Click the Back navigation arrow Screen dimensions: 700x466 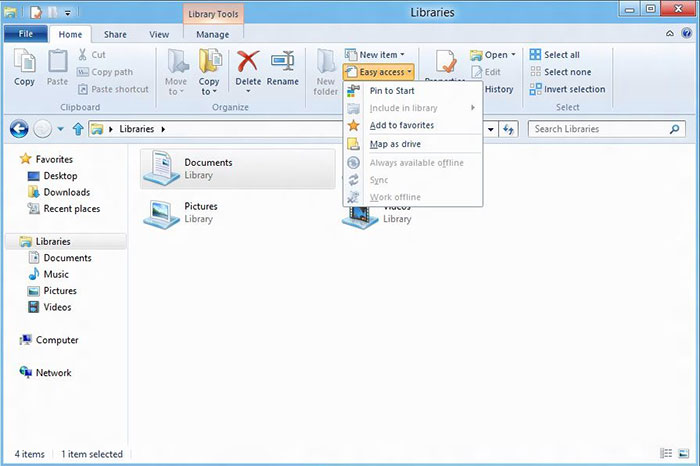point(18,129)
